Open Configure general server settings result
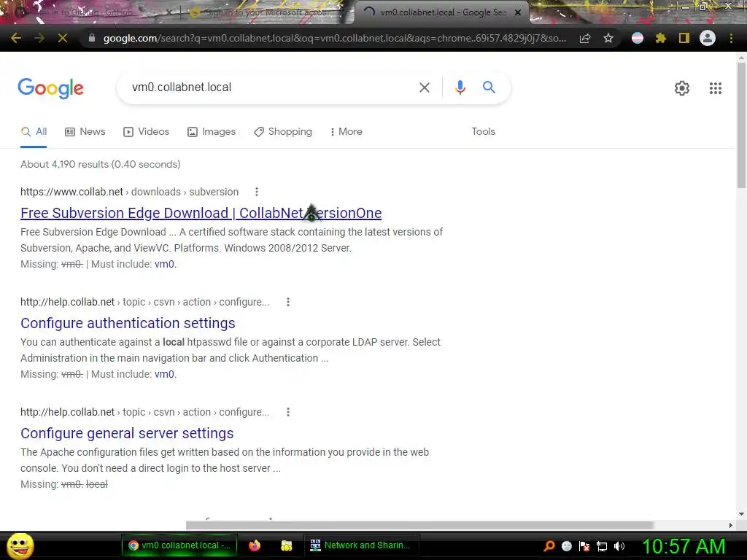 point(127,433)
